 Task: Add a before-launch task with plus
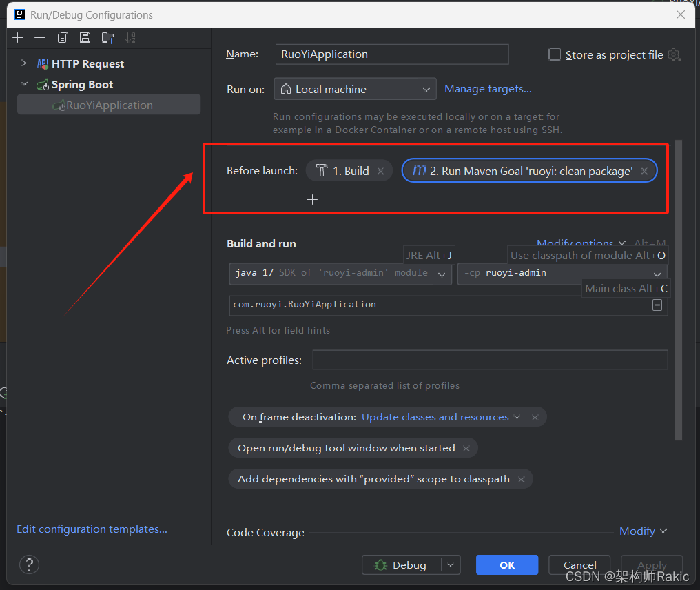point(312,199)
